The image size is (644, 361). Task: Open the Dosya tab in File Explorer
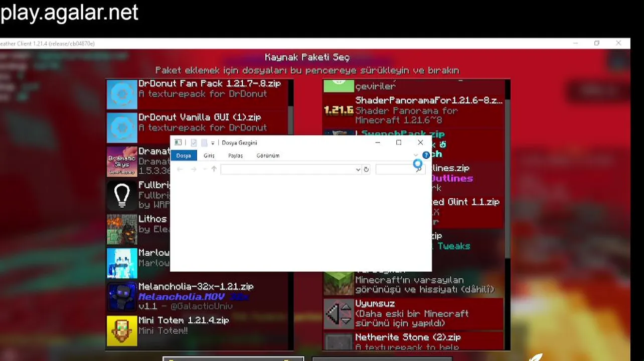[x=184, y=155]
